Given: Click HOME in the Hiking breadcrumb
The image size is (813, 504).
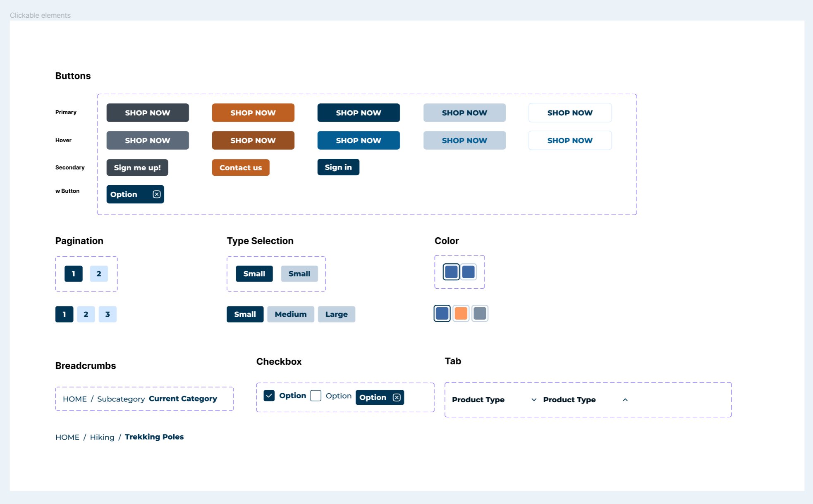Looking at the screenshot, I should click(67, 437).
